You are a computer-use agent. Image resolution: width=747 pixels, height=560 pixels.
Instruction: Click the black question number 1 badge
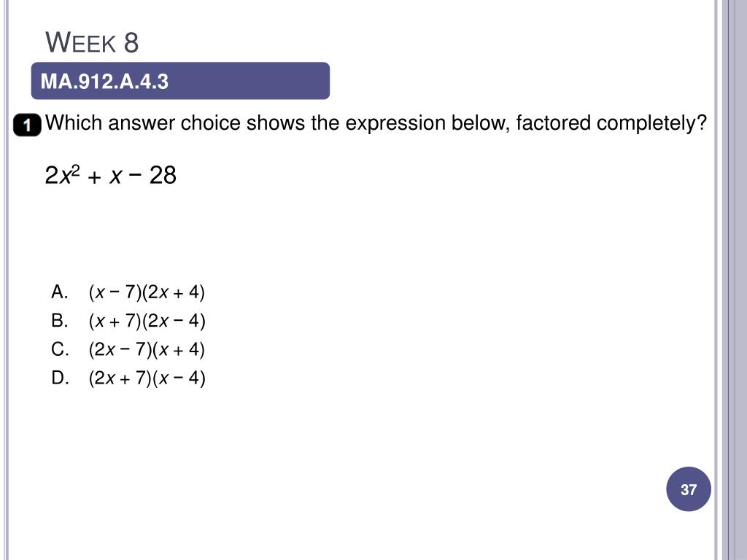[27, 125]
